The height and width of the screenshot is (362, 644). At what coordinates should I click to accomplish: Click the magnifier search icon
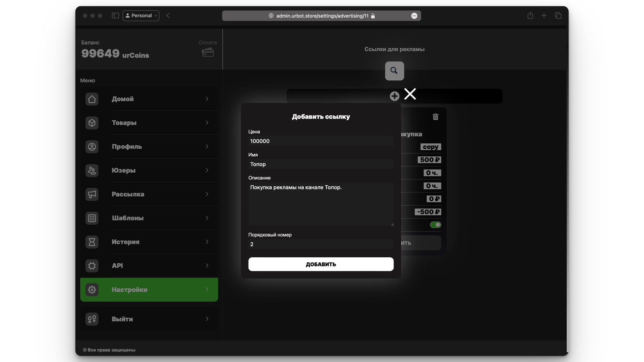click(x=394, y=71)
